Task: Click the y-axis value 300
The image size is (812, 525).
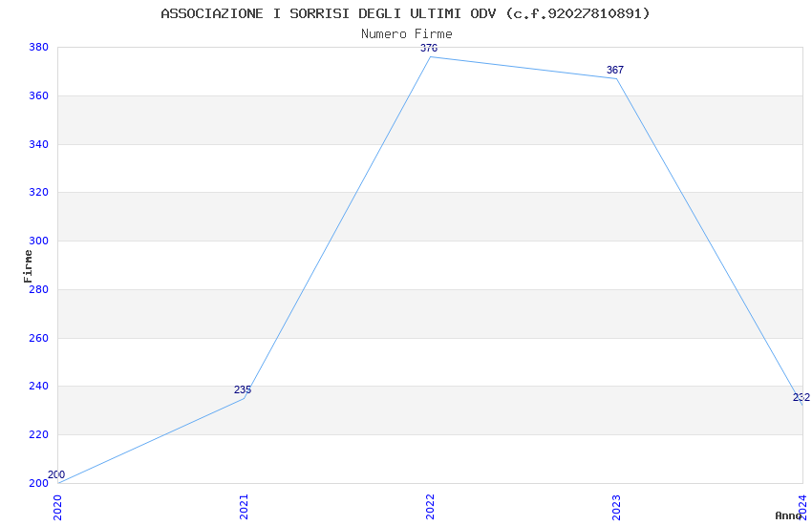Action: (39, 241)
